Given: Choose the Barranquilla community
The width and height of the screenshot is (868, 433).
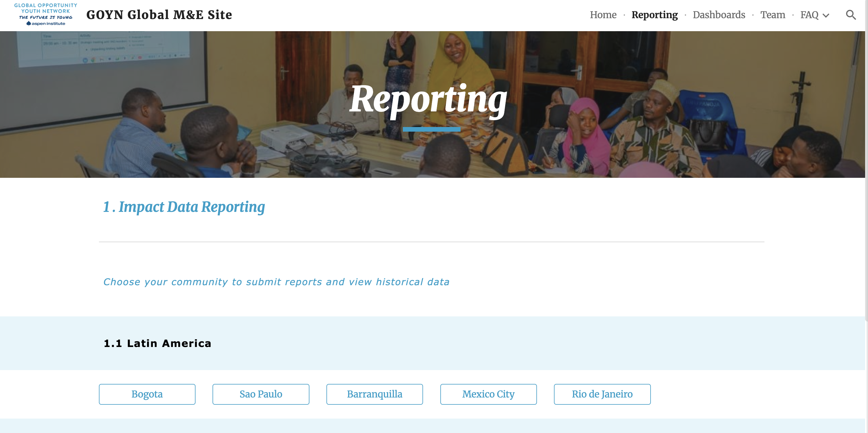Looking at the screenshot, I should click(x=374, y=394).
